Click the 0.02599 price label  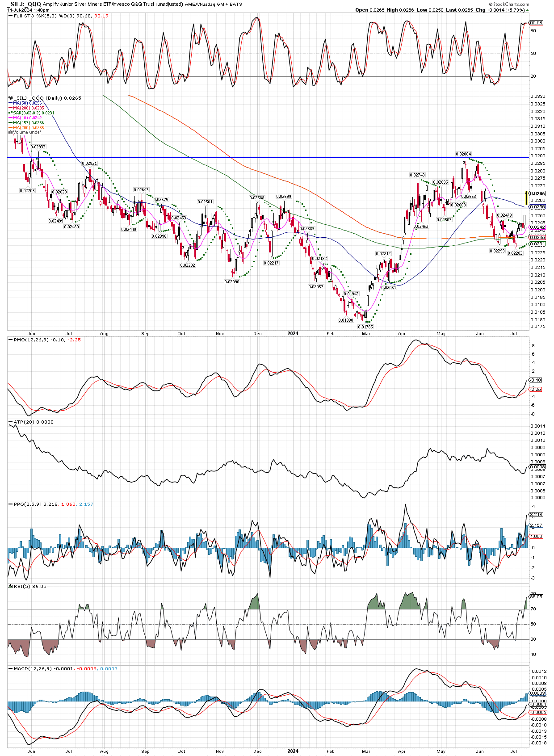(x=284, y=197)
